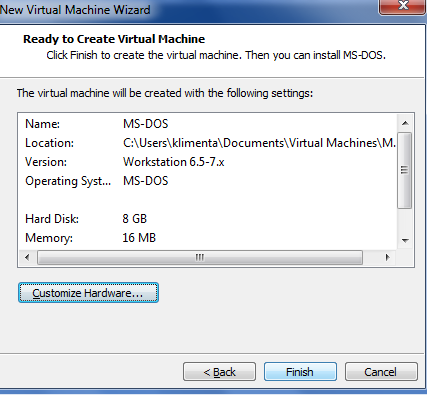The height and width of the screenshot is (395, 427).
Task: Click the Ready to Create Virtual Machine heading
Action: point(114,39)
